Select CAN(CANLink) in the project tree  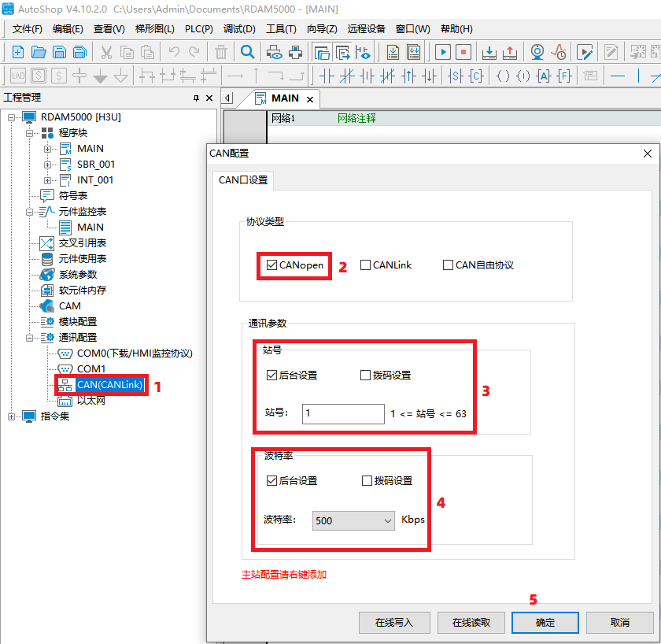(x=110, y=385)
